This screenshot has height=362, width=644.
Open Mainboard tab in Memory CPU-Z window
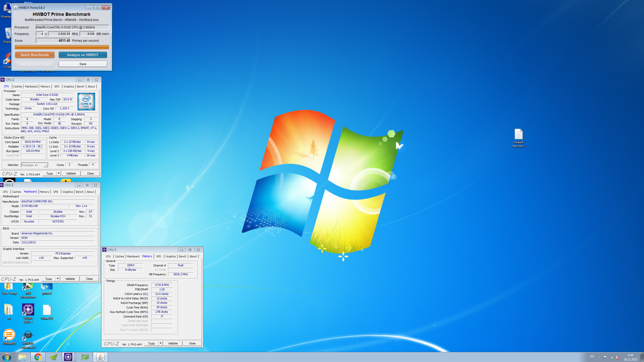tap(133, 256)
